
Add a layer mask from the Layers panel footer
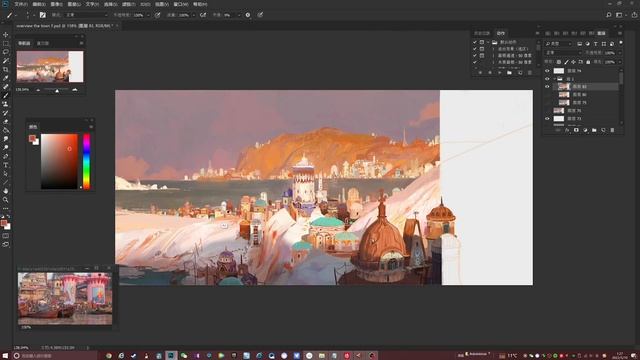[576, 130]
